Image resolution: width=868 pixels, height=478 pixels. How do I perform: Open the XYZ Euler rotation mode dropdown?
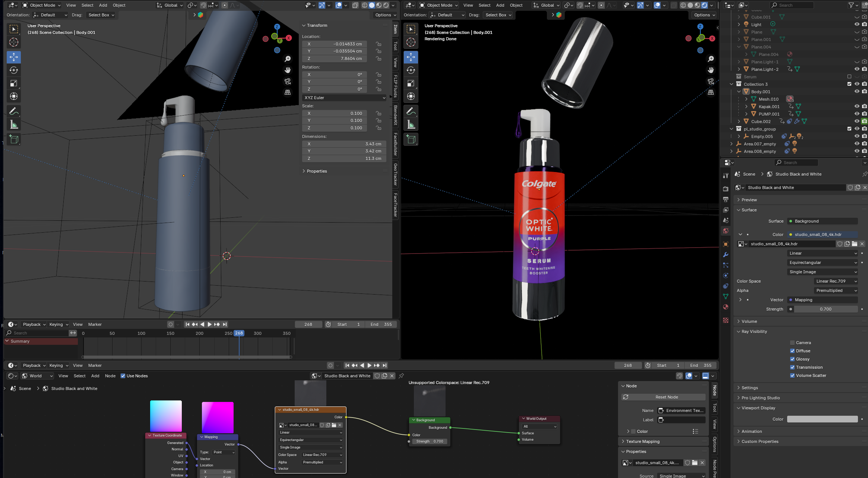click(x=344, y=98)
